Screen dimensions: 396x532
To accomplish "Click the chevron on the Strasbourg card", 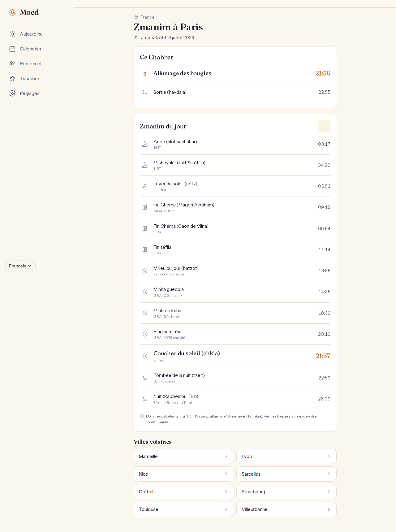I will [329, 492].
